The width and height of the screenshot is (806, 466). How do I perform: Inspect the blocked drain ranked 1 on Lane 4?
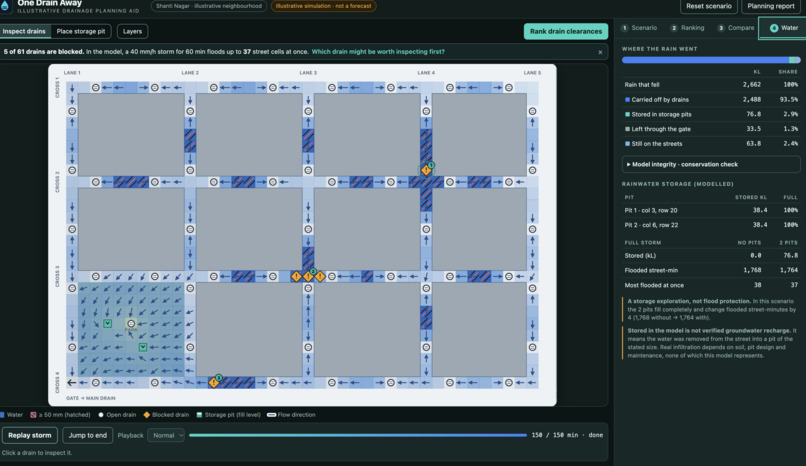(x=426, y=170)
